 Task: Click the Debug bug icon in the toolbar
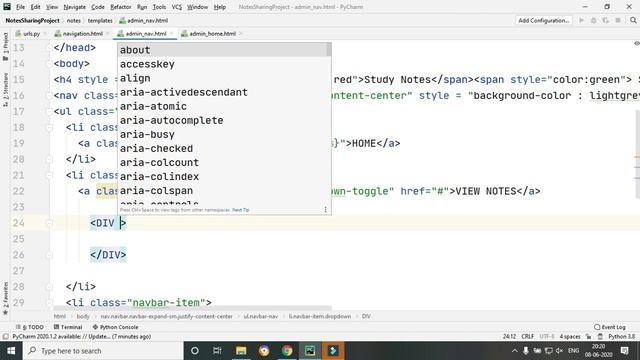tap(593, 20)
